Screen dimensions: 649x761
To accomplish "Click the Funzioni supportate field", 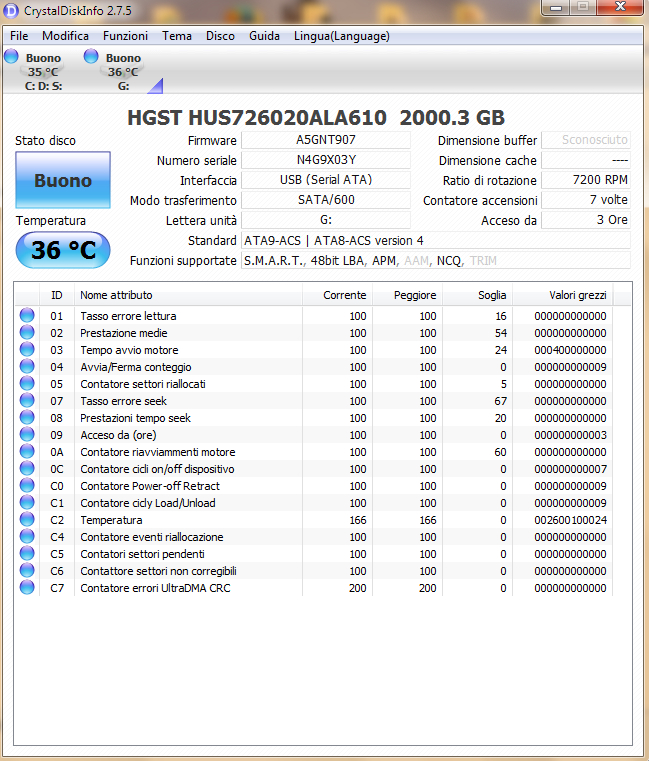I will click(436, 260).
